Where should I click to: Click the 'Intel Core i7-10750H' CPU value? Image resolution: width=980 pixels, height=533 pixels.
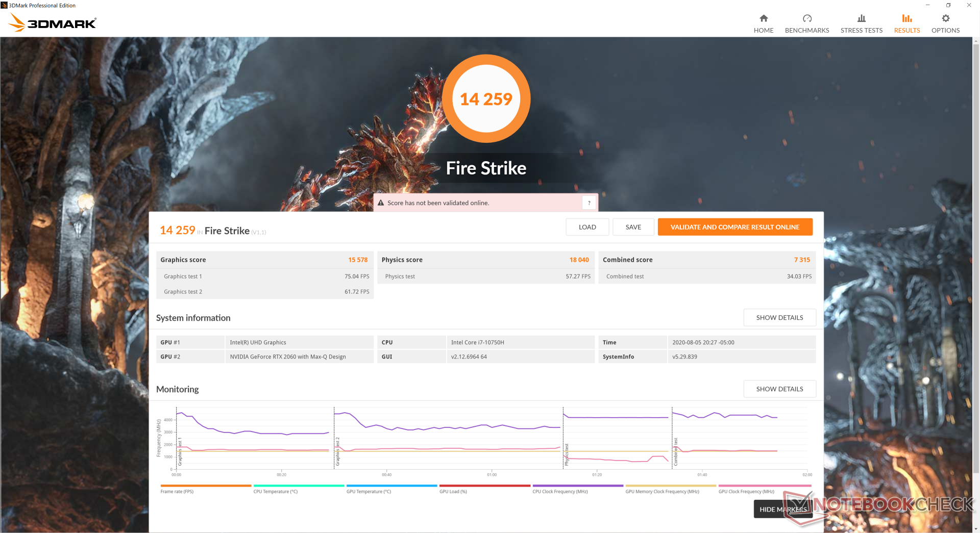[x=478, y=343]
